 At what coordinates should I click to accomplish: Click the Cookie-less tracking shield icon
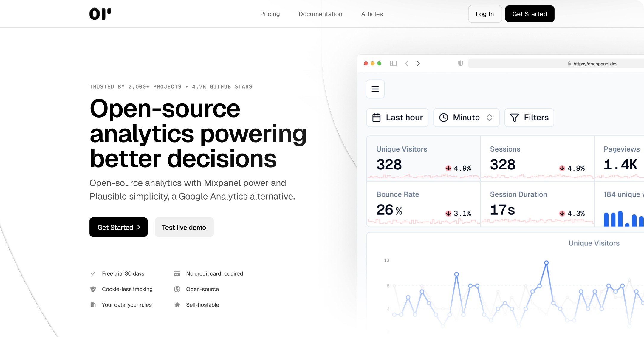[93, 289]
